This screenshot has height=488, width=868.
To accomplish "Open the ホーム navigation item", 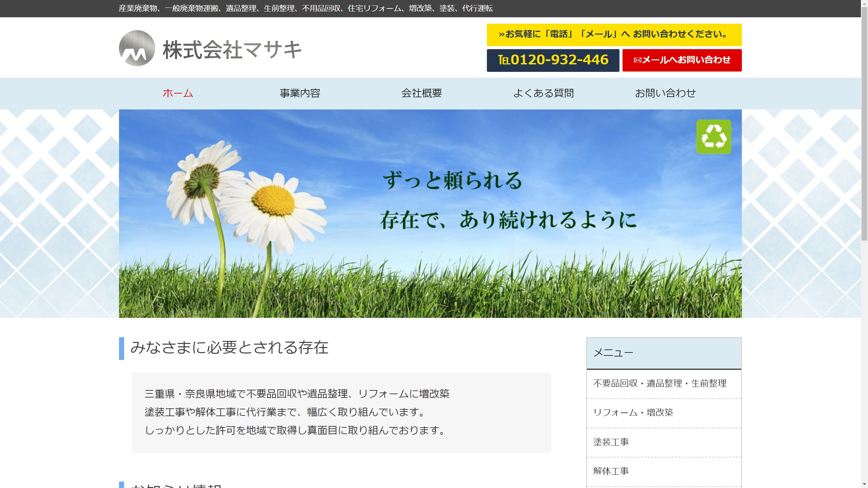I will point(178,93).
